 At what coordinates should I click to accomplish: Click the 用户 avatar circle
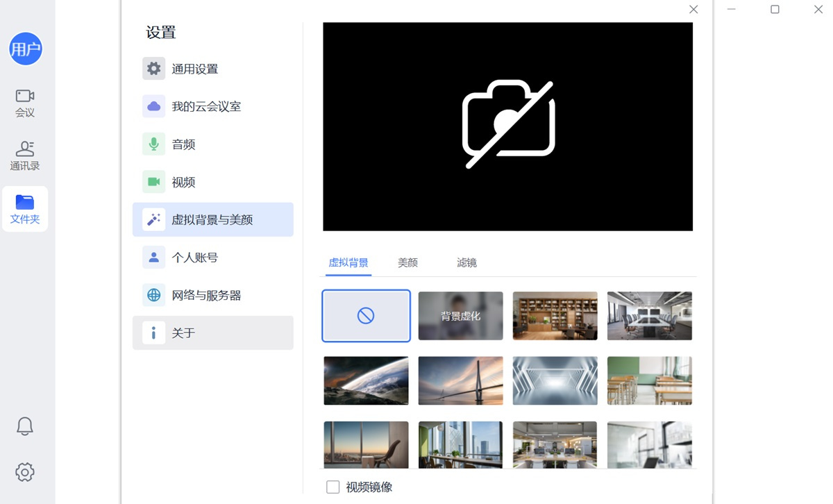coord(26,49)
